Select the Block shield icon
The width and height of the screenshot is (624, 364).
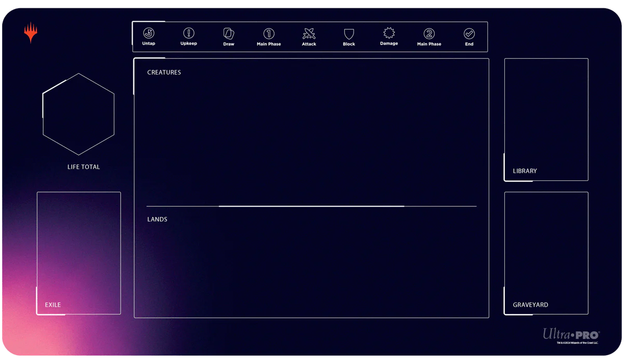[349, 34]
